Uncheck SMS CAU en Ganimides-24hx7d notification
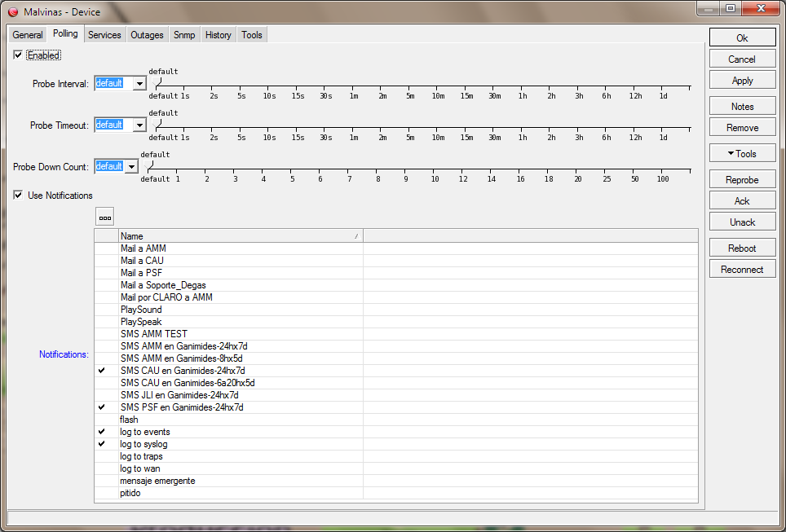 tap(102, 371)
